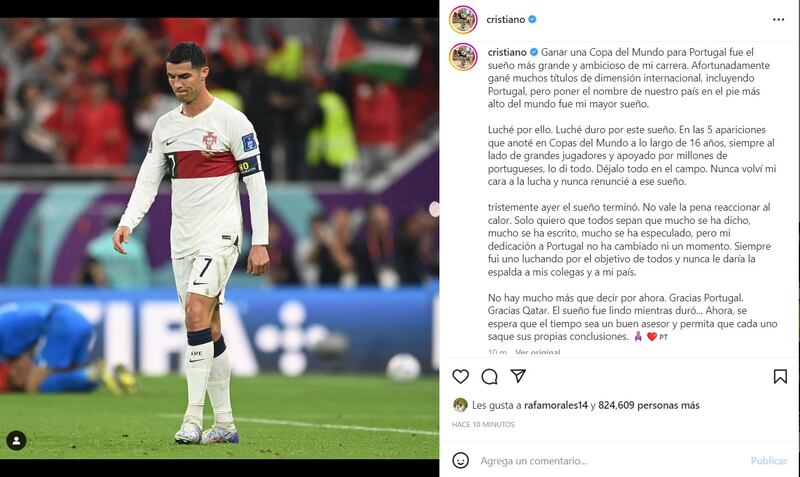Click Ver original translation link
800x477 pixels.
538,352
